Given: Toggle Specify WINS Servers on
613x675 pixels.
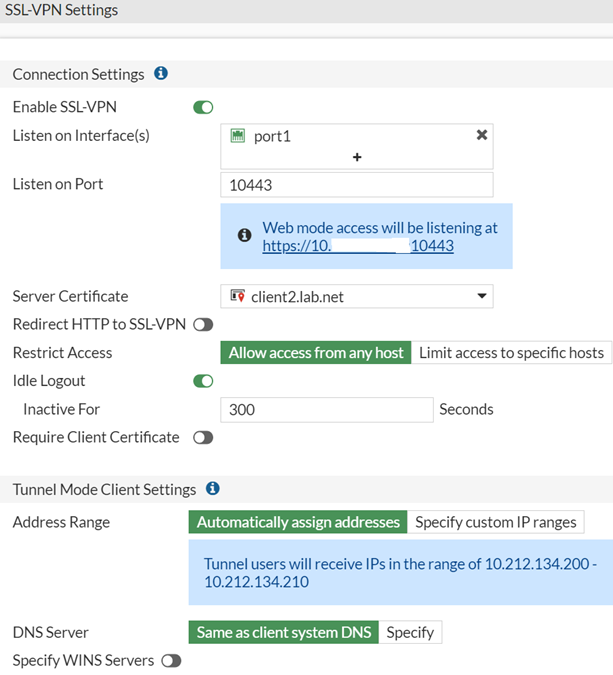Looking at the screenshot, I should point(171,661).
